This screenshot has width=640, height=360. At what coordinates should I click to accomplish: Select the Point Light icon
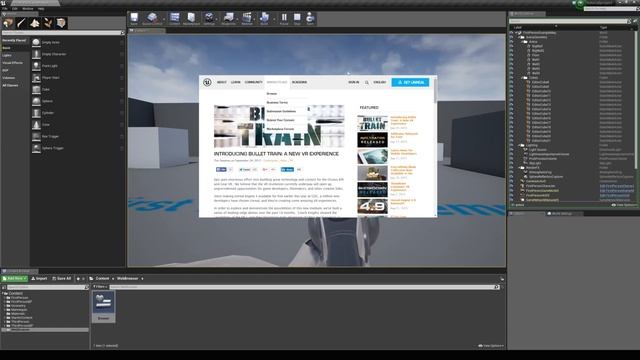click(36, 65)
